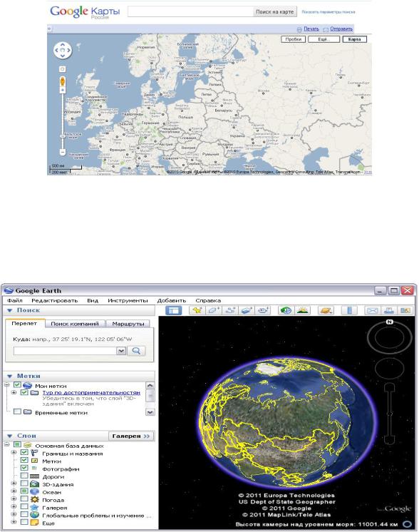The image size is (419, 532).
Task: Click the Печать link in Google Maps
Action: (x=311, y=29)
